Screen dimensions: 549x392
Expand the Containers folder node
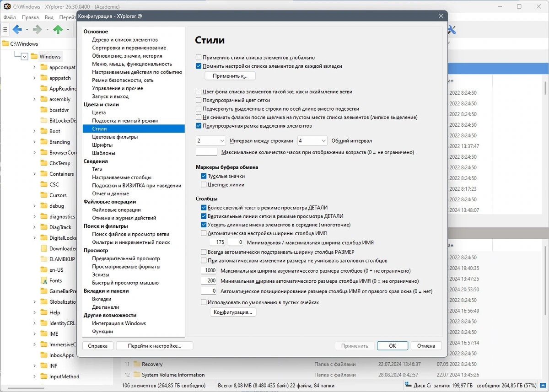coord(34,174)
